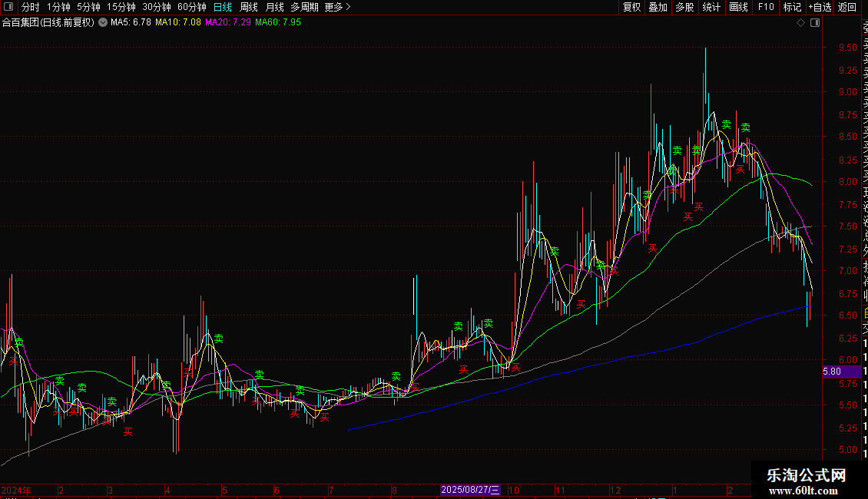868x499 pixels.
Task: Click month 11 on the time axis
Action: (560, 490)
